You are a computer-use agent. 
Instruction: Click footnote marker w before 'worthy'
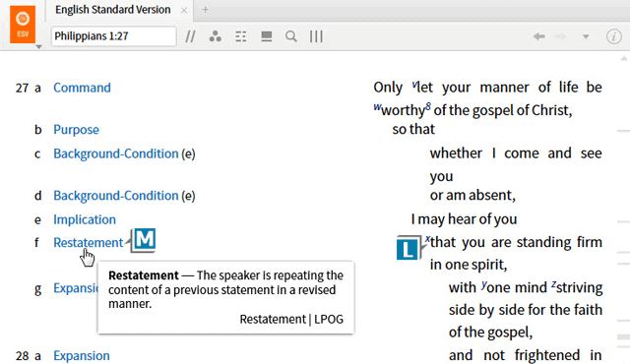pos(377,107)
